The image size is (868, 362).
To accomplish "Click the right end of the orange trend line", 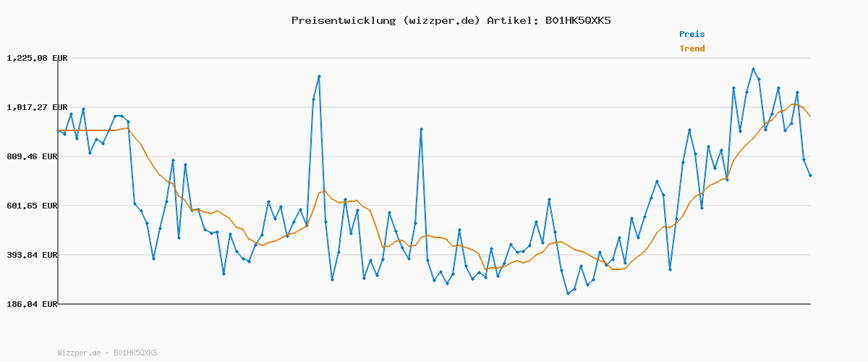I will 810,116.
